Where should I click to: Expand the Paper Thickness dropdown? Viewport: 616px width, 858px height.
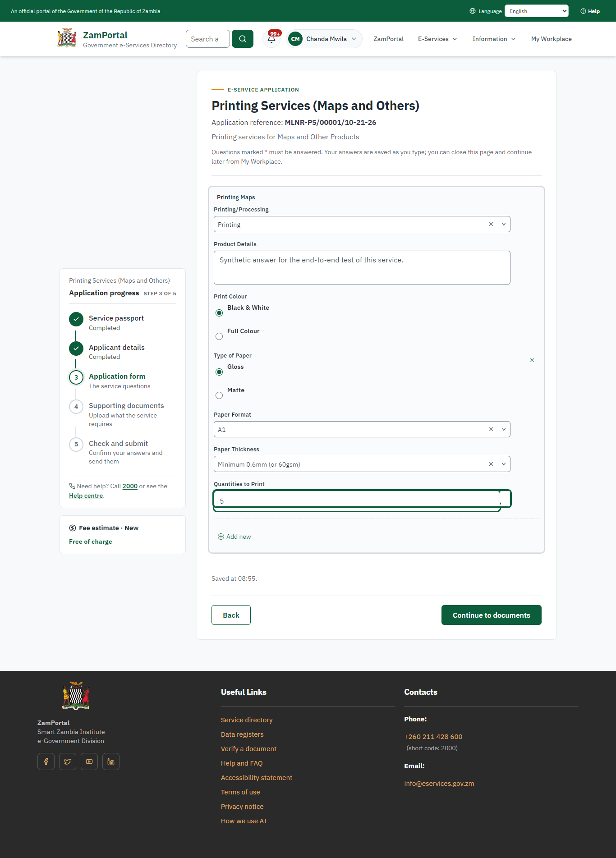(504, 464)
